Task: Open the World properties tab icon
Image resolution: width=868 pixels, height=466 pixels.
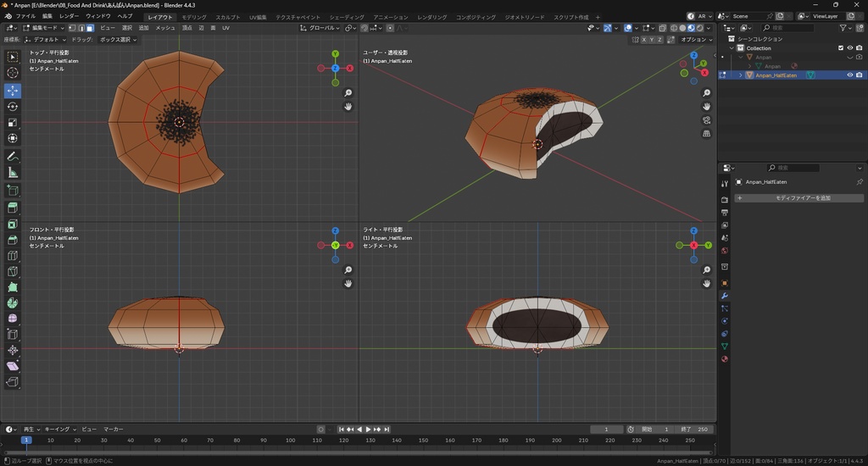Action: point(725,251)
